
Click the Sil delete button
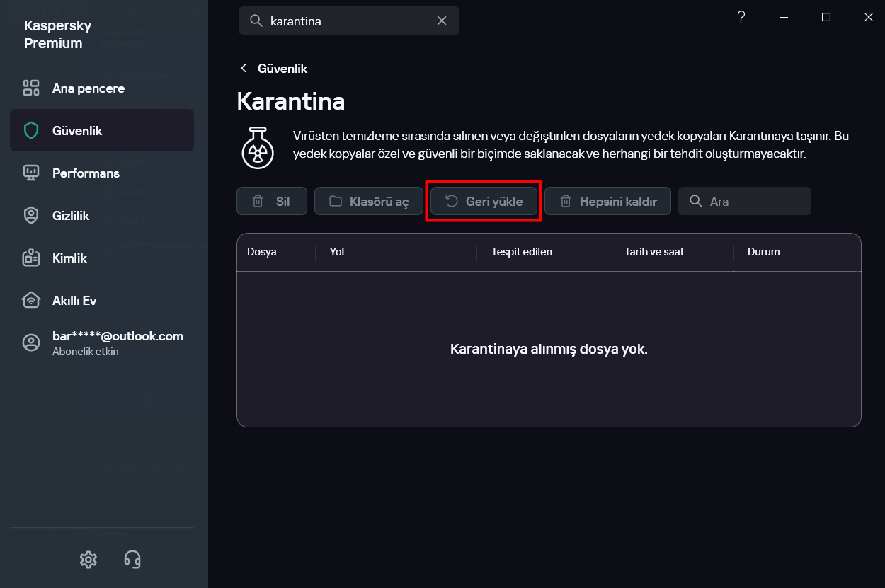click(272, 202)
